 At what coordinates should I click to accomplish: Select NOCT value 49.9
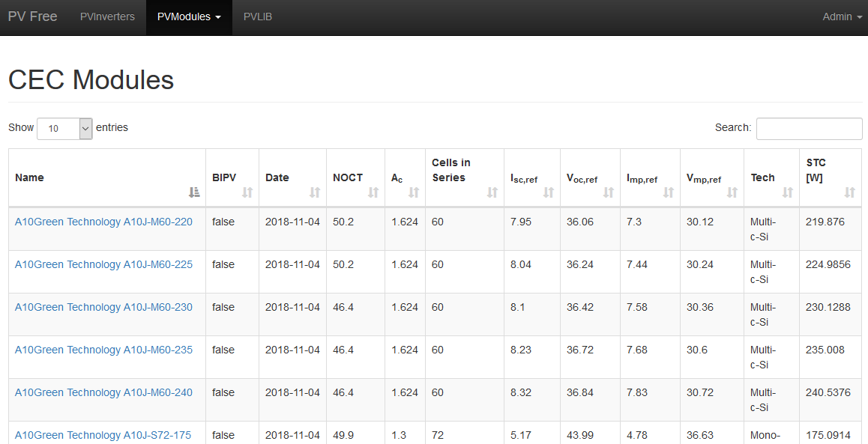(343, 435)
